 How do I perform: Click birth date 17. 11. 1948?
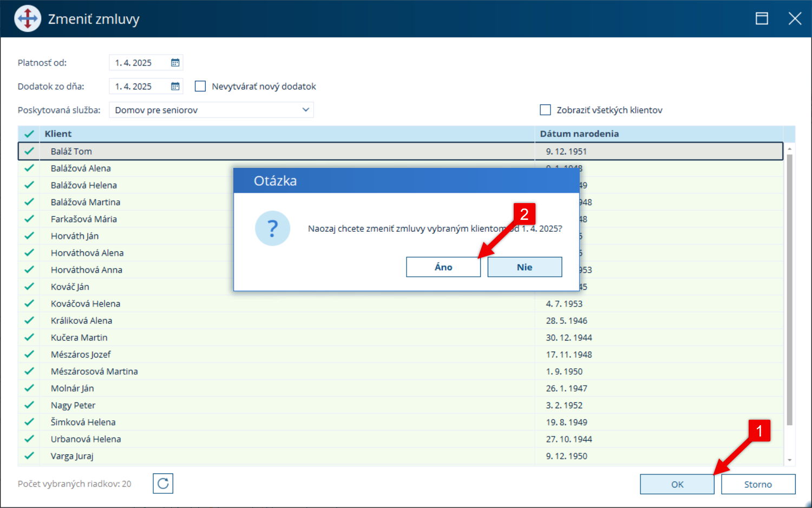click(x=569, y=354)
